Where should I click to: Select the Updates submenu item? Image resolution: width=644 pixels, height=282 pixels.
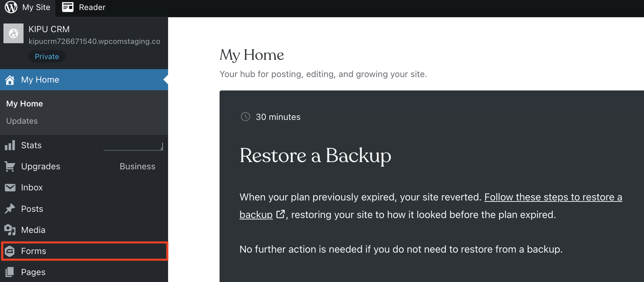(22, 121)
